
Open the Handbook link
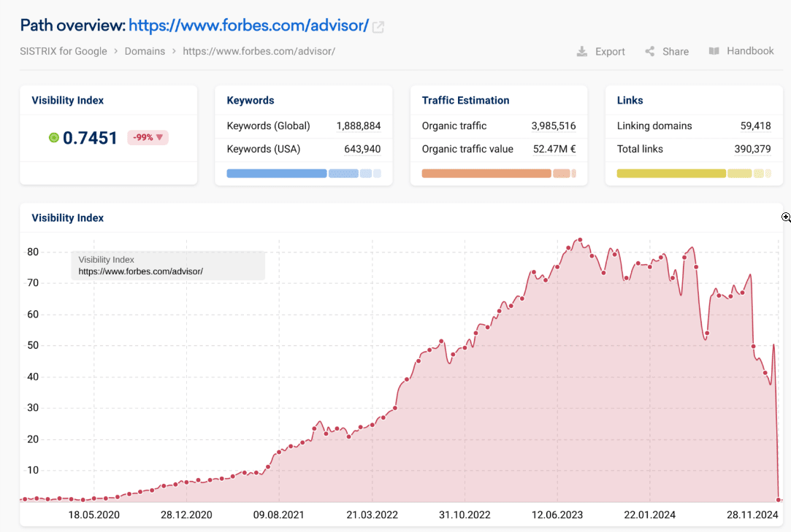pos(750,51)
